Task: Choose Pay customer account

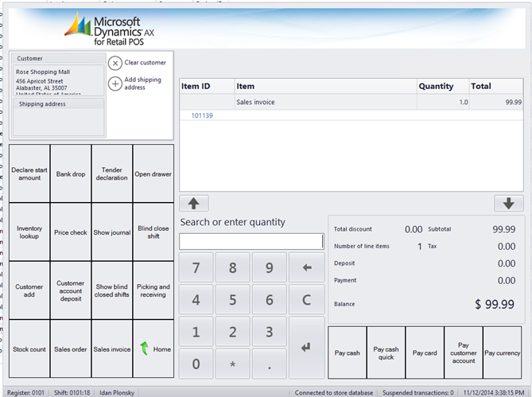Action: [x=464, y=352]
